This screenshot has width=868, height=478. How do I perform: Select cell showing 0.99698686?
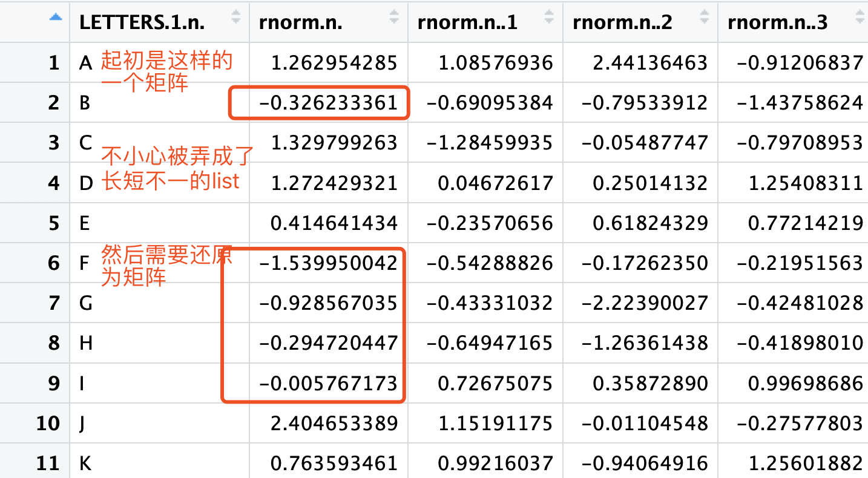805,383
